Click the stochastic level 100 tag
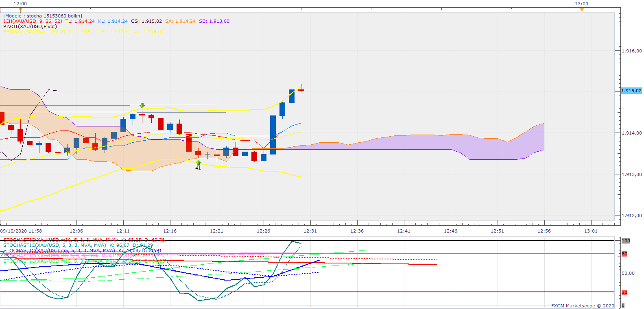The image size is (644, 309). pyautogui.click(x=626, y=241)
